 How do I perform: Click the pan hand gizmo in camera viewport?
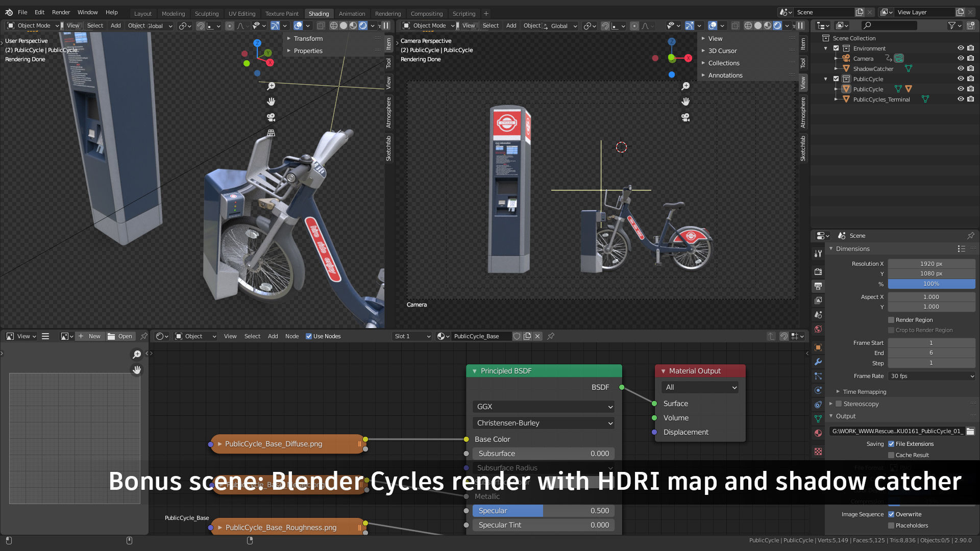pyautogui.click(x=685, y=102)
